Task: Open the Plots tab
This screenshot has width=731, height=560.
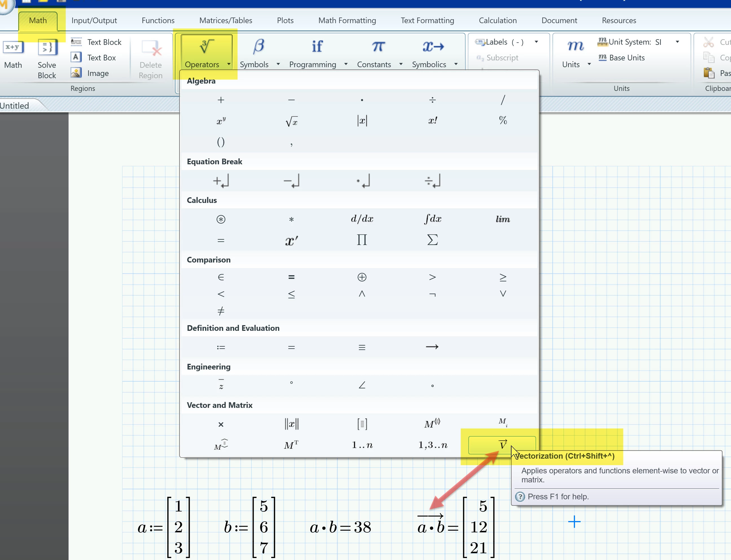Action: (x=285, y=21)
